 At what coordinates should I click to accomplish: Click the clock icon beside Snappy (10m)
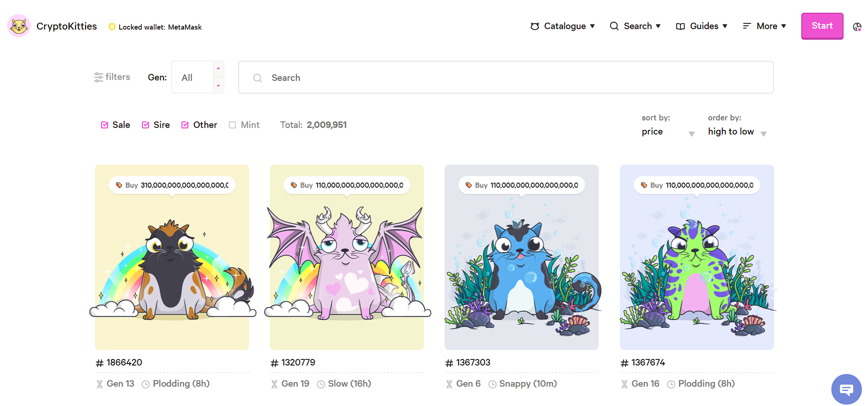tap(493, 384)
